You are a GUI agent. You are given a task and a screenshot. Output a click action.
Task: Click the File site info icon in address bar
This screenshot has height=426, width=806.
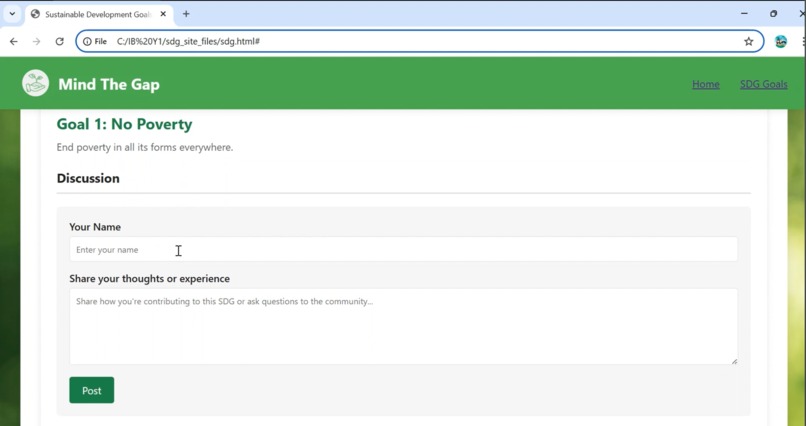coord(95,42)
